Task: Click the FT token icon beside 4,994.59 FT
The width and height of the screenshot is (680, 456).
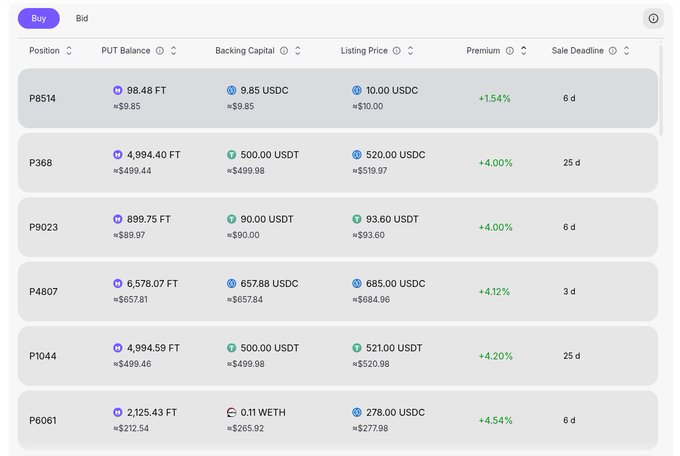Action: point(118,348)
